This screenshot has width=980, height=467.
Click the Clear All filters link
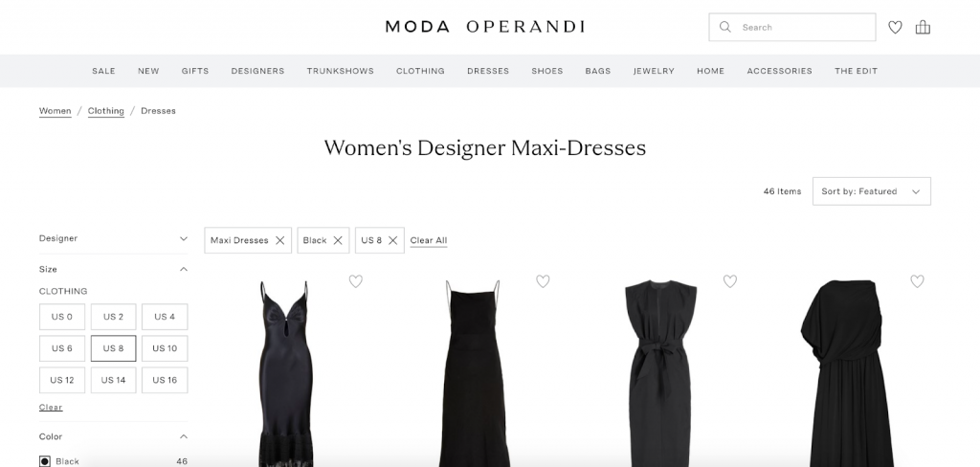429,240
